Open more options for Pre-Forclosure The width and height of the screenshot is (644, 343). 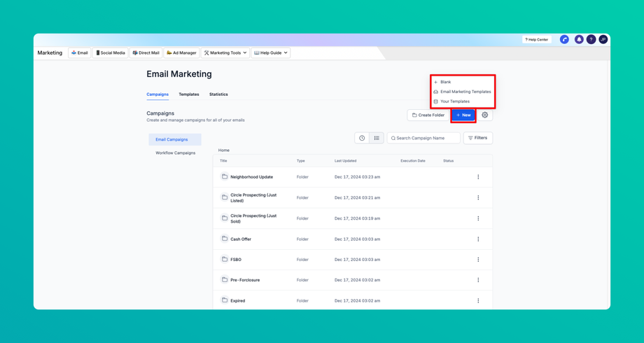[x=478, y=280]
